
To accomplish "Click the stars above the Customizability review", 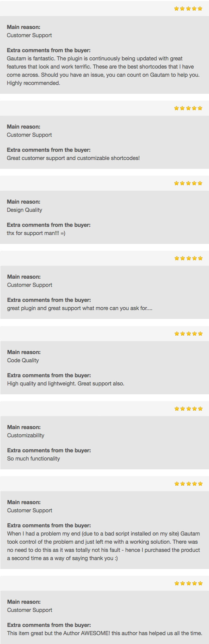I will tap(189, 409).
